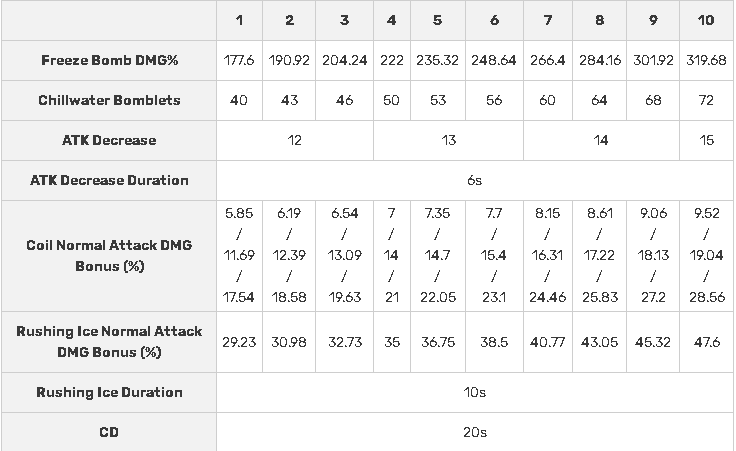Select Rushing Ice Normal Attack DMG Bonus label
This screenshot has width=736, height=451.
109,341
